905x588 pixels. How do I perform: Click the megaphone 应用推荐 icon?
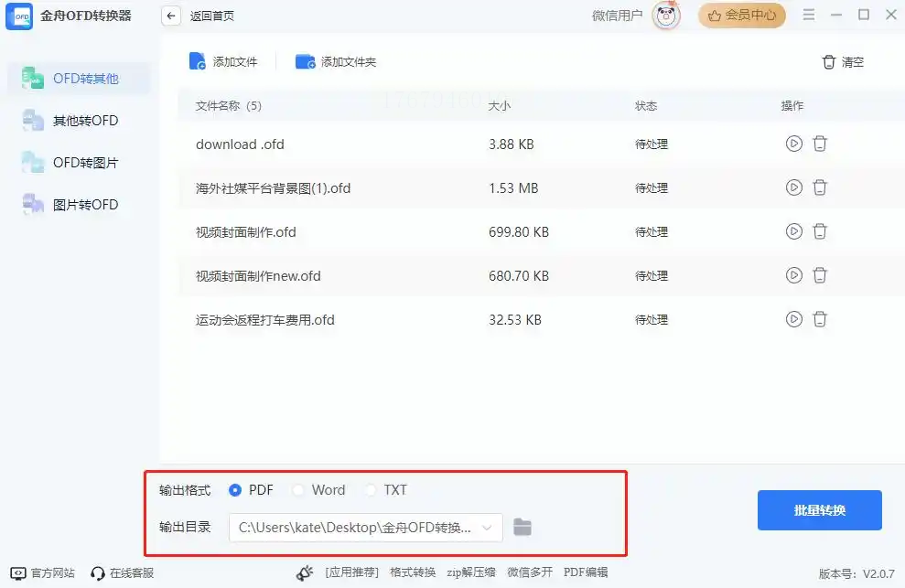(x=305, y=572)
